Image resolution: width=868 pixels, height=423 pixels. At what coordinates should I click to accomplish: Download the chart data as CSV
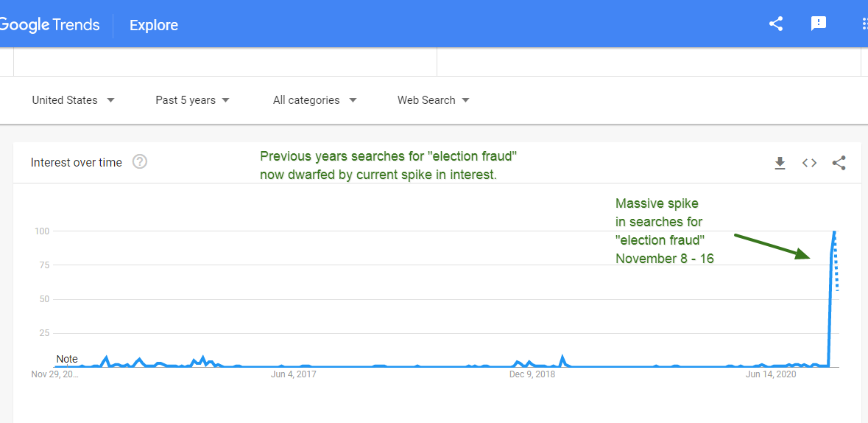tap(780, 163)
